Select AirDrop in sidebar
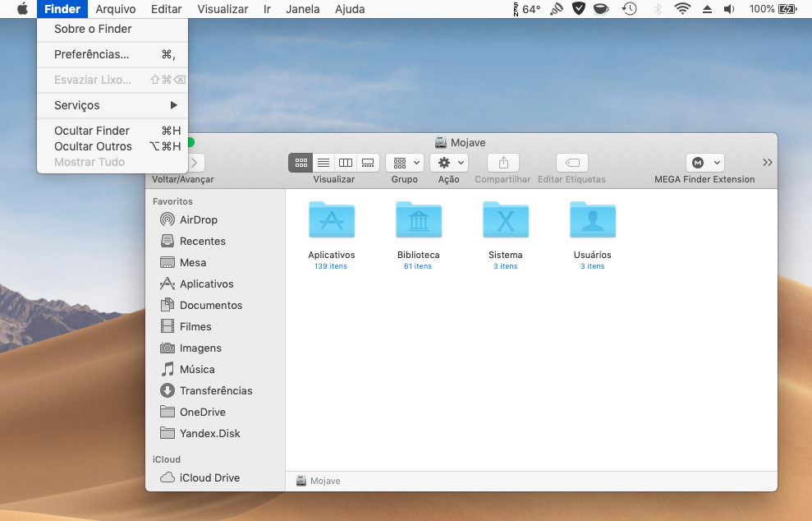The width and height of the screenshot is (812, 521). pos(215,219)
